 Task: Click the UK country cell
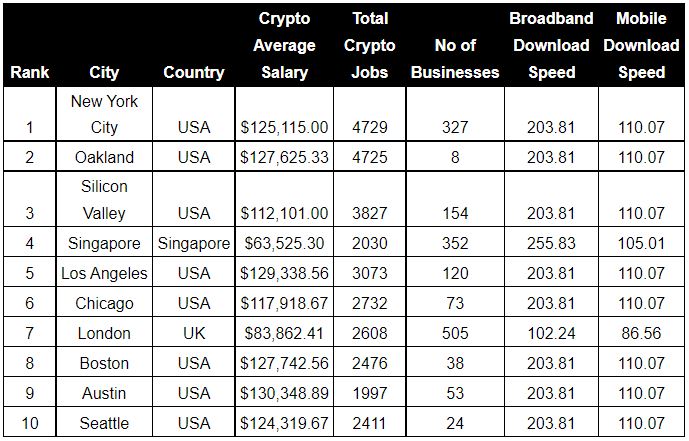[x=194, y=333]
